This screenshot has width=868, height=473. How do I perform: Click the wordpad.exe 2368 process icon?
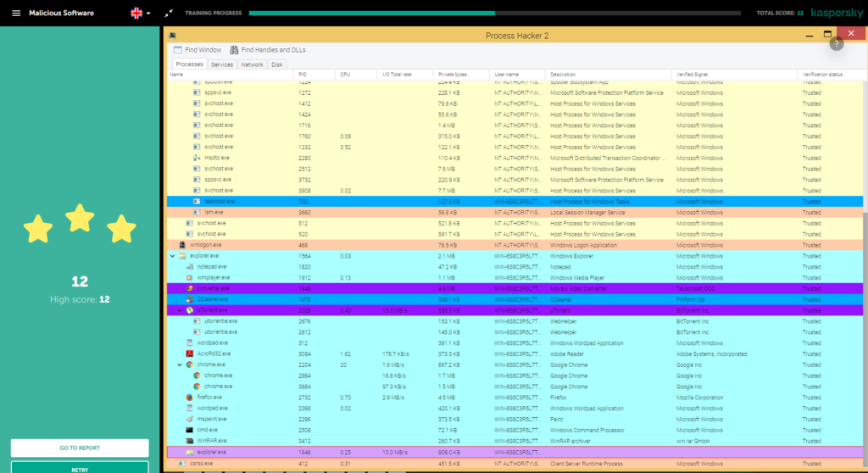pos(189,409)
